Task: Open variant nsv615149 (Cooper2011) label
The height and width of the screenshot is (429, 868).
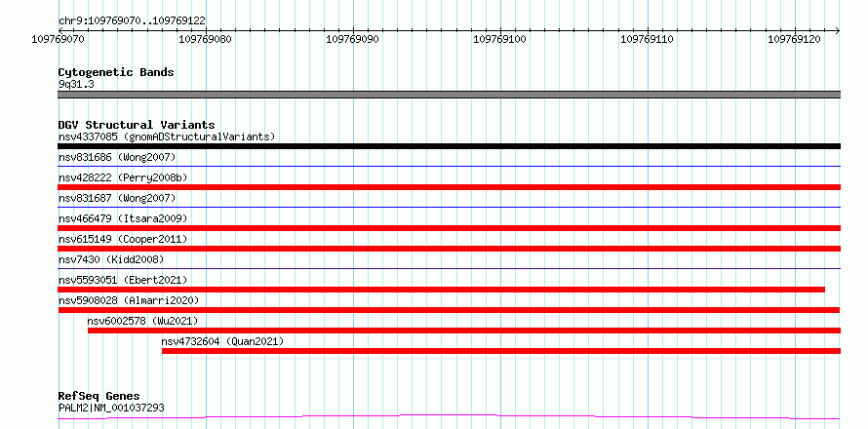Action: 123,239
